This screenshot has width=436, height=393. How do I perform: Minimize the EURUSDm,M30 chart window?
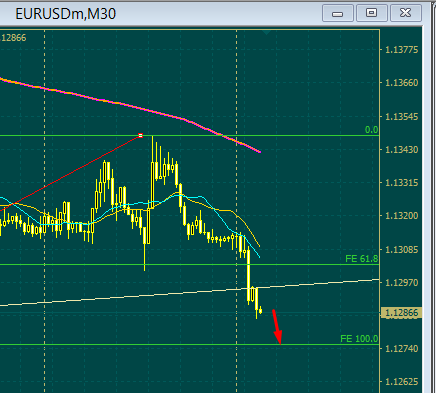[x=338, y=13]
